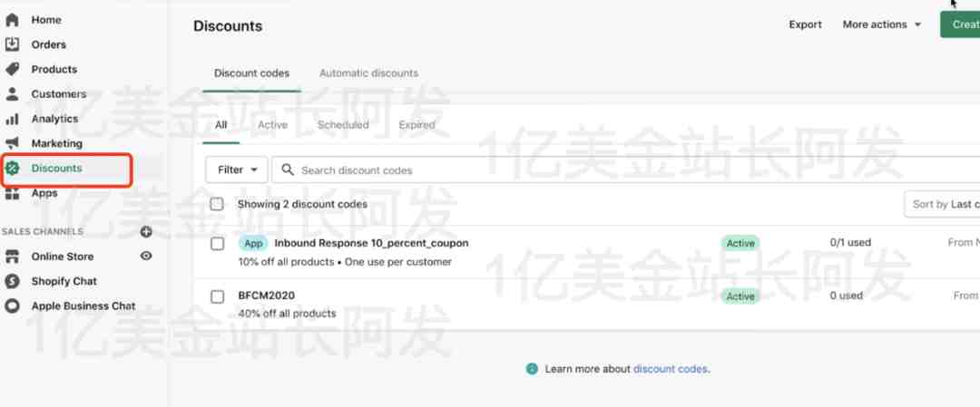This screenshot has height=407, width=980.
Task: Select the Discount codes tab
Action: [x=252, y=73]
